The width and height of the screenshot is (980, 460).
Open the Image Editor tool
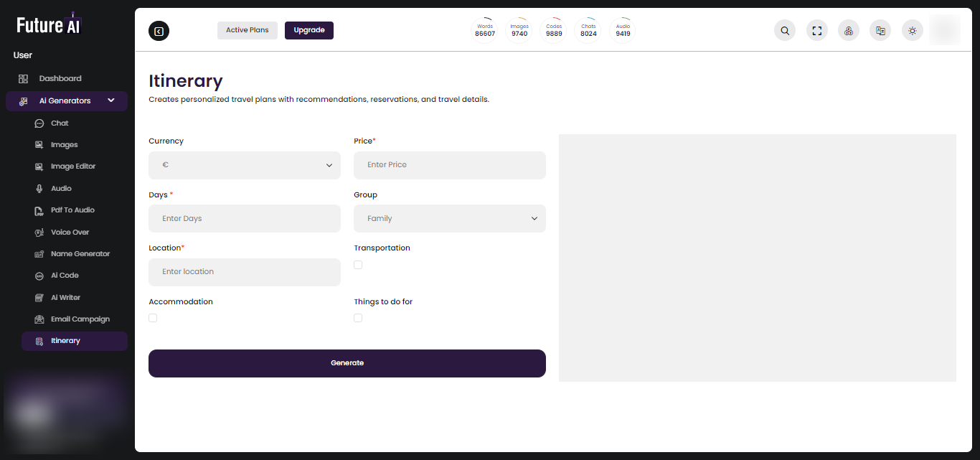[73, 166]
